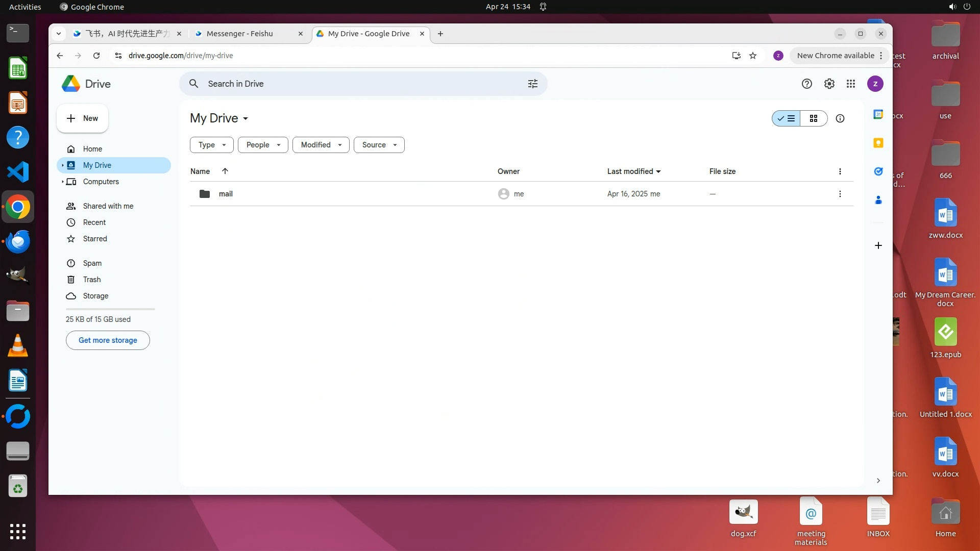
Task: Click the Help question mark icon
Action: click(x=806, y=84)
